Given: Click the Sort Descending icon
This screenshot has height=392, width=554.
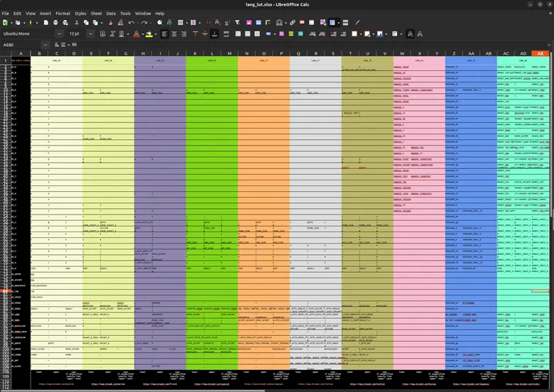Looking at the screenshot, I should [x=227, y=23].
